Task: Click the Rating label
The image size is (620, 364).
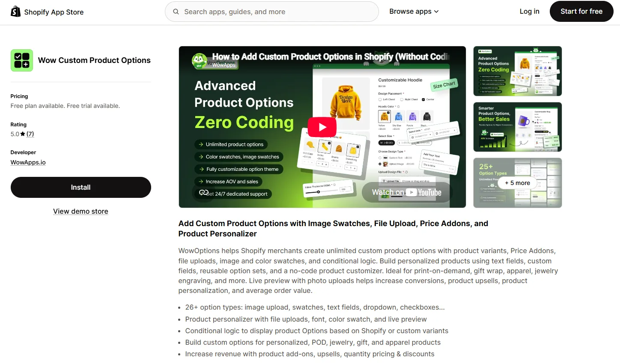Action: coord(18,125)
